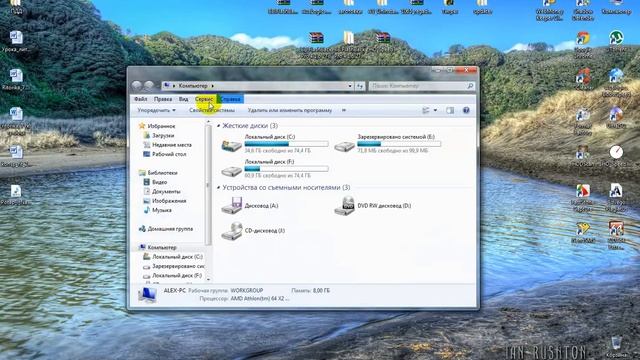The width and height of the screenshot is (640, 360).
Task: Click the ALEX-PC name in the details pane
Action: coord(175,291)
